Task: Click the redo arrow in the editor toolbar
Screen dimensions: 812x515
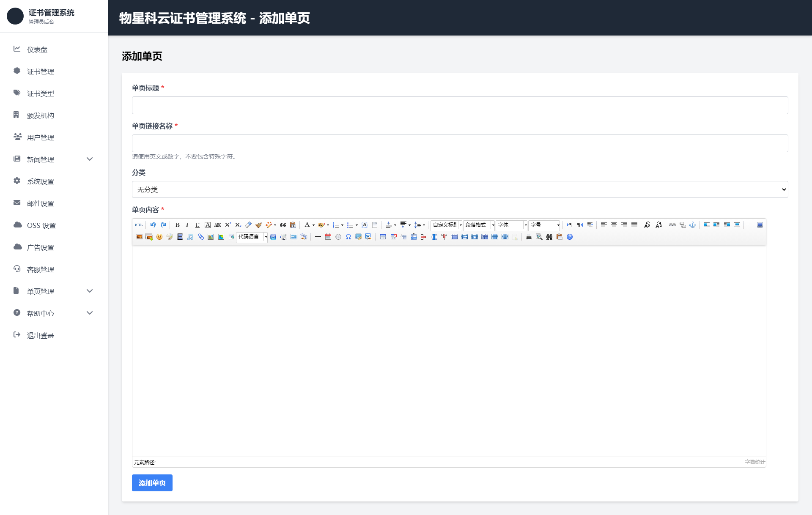Action: click(x=163, y=225)
